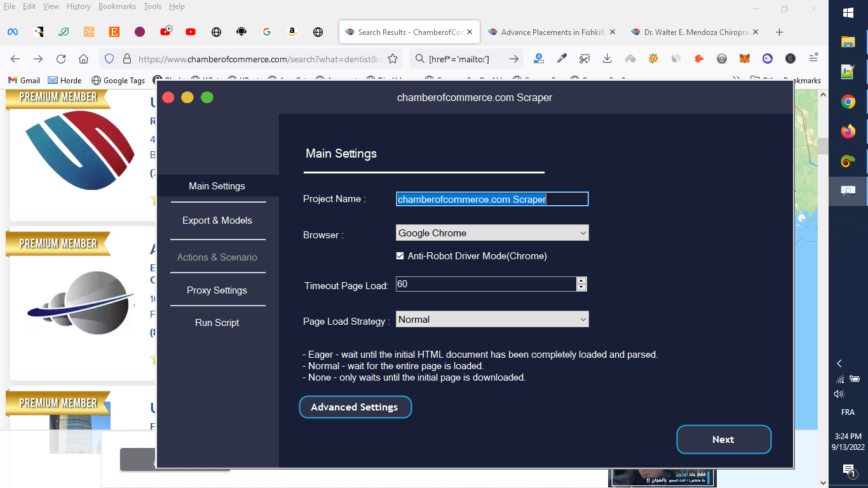Open the Browser dropdown set to Google Chrome
Image resolution: width=868 pixels, height=488 pixels.
click(x=492, y=233)
